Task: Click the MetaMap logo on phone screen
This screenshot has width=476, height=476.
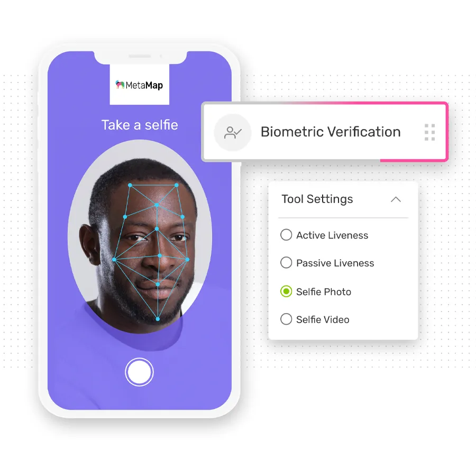Action: tap(139, 85)
